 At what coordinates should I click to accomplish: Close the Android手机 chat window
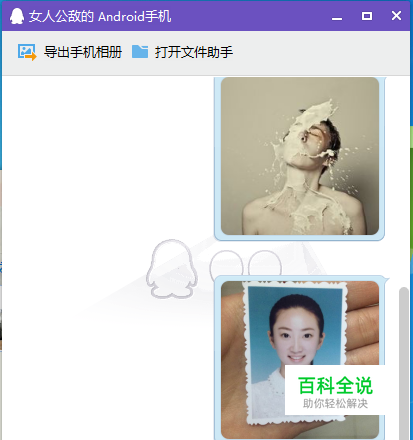point(396,15)
